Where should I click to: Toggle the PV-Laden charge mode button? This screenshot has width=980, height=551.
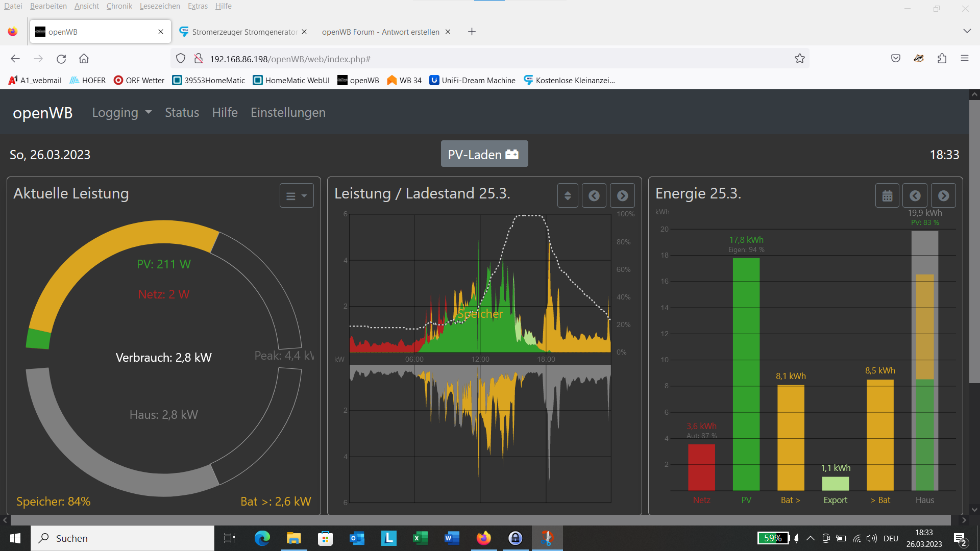click(484, 154)
